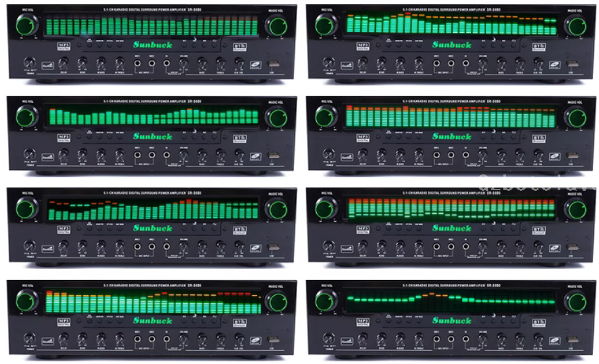Toggle the POWER switch on the bottom-right amplifier
This screenshot has height=364, width=599.
pyautogui.click(x=329, y=338)
